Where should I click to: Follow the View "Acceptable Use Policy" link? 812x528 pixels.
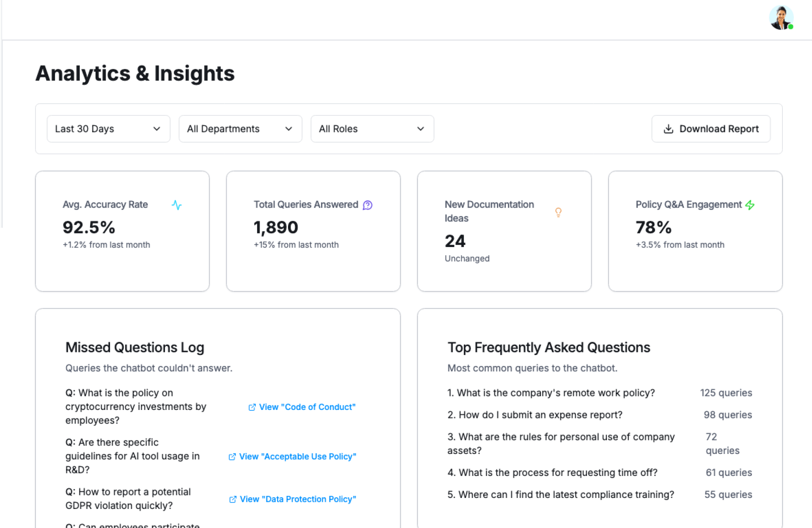[297, 456]
